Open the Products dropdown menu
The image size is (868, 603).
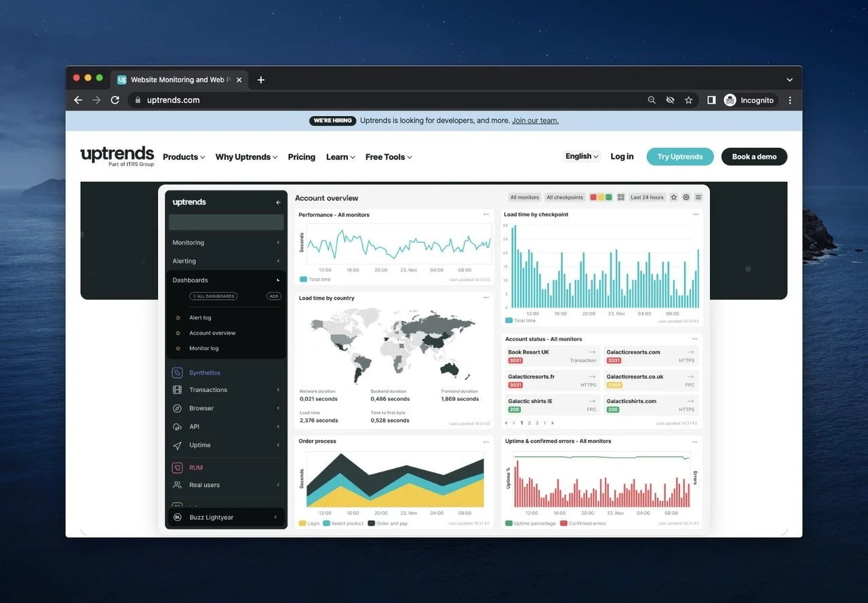tap(184, 157)
